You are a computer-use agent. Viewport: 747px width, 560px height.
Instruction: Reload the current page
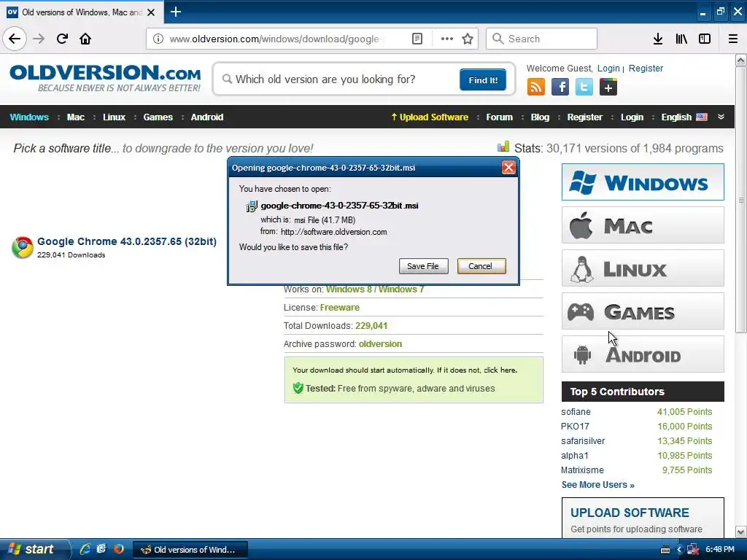tap(62, 39)
